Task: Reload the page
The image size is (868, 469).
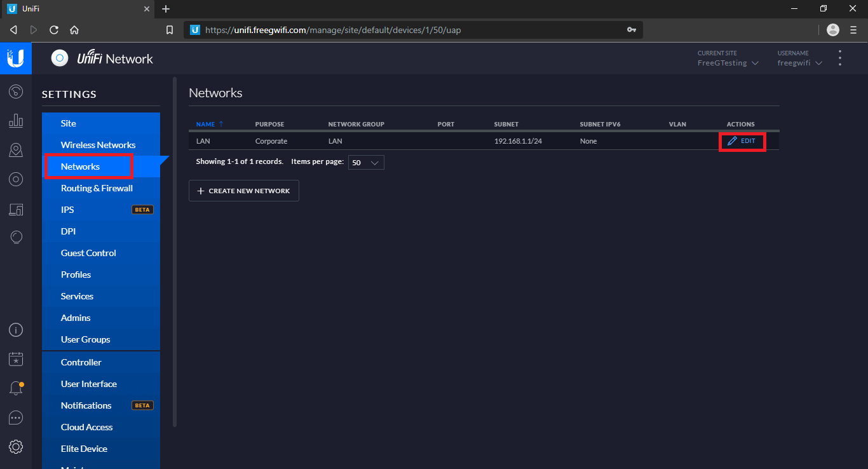Action: [x=54, y=30]
